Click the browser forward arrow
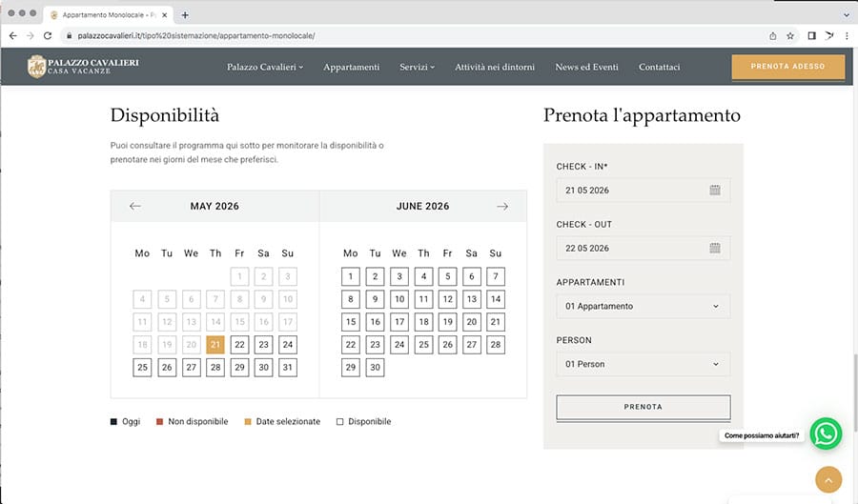This screenshot has height=504, width=858. (x=31, y=35)
